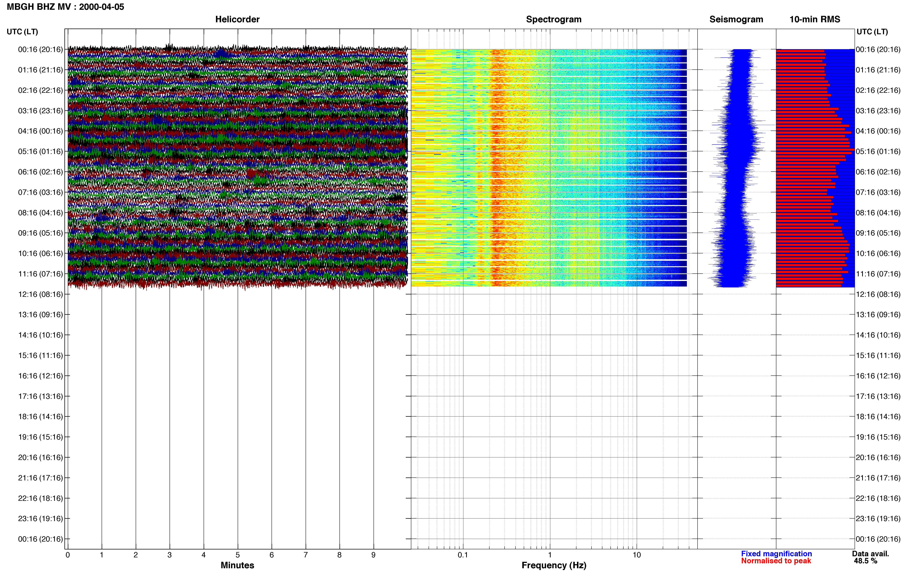Click Helicorder axis label 19:16 (15:16)
The image size is (924, 578).
coord(41,437)
